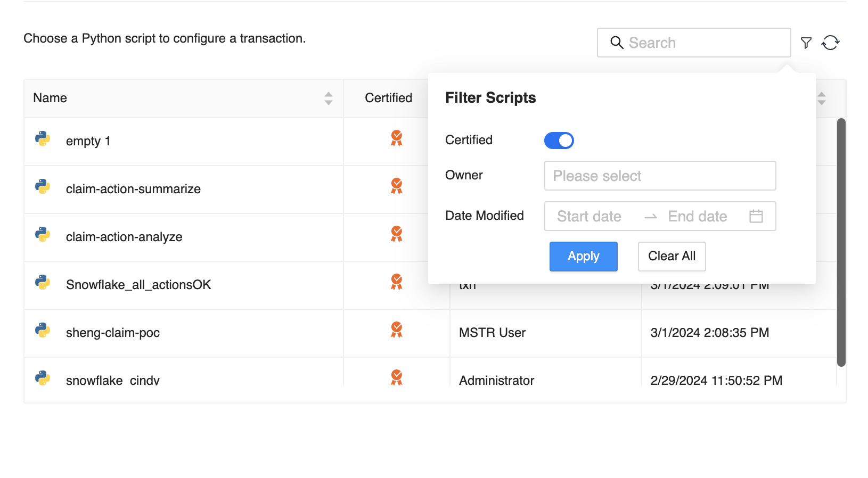The height and width of the screenshot is (478, 868).
Task: Click the Python icon beside empty 1
Action: tap(43, 139)
